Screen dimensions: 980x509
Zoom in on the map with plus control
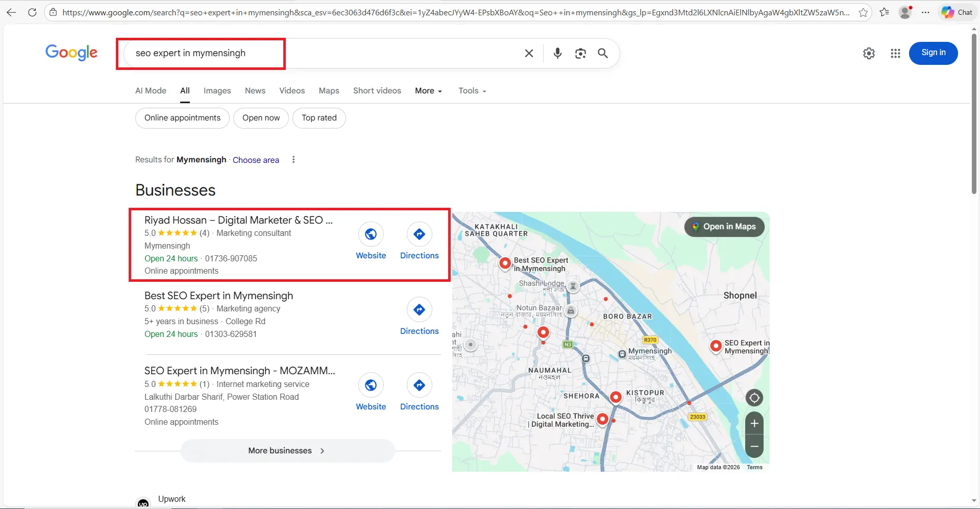click(754, 423)
